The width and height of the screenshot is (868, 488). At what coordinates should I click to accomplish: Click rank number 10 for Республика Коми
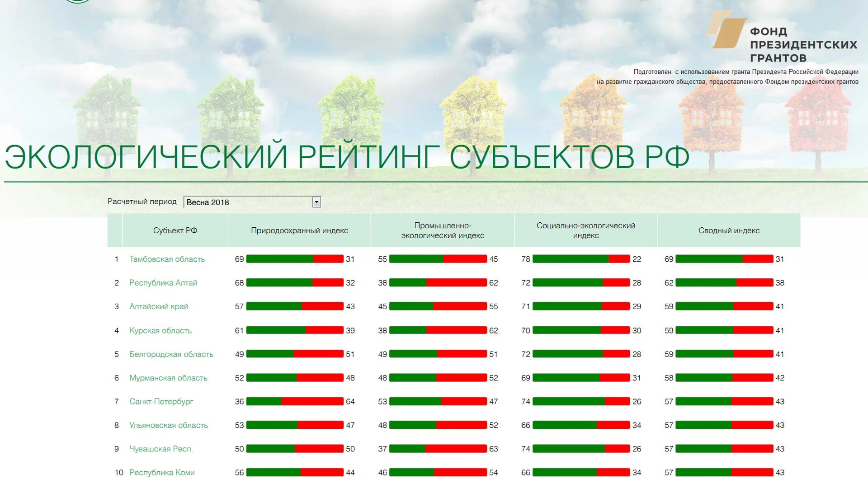coord(118,473)
